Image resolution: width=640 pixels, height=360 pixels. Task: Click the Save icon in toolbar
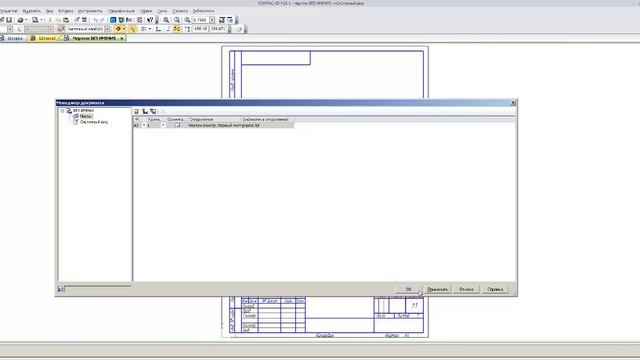tap(9, 20)
